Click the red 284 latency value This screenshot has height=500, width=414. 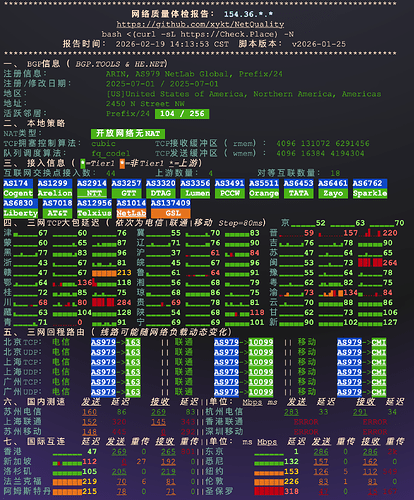coord(124,303)
